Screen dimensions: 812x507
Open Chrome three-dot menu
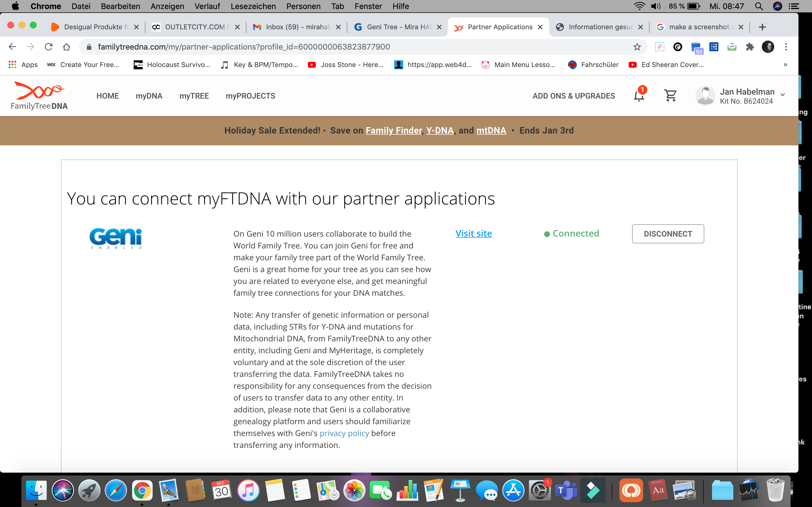786,47
